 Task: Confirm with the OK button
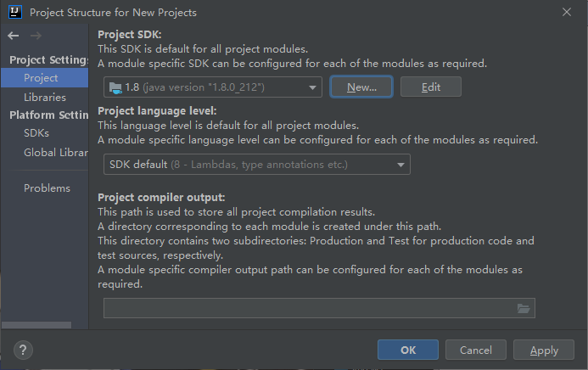(408, 350)
